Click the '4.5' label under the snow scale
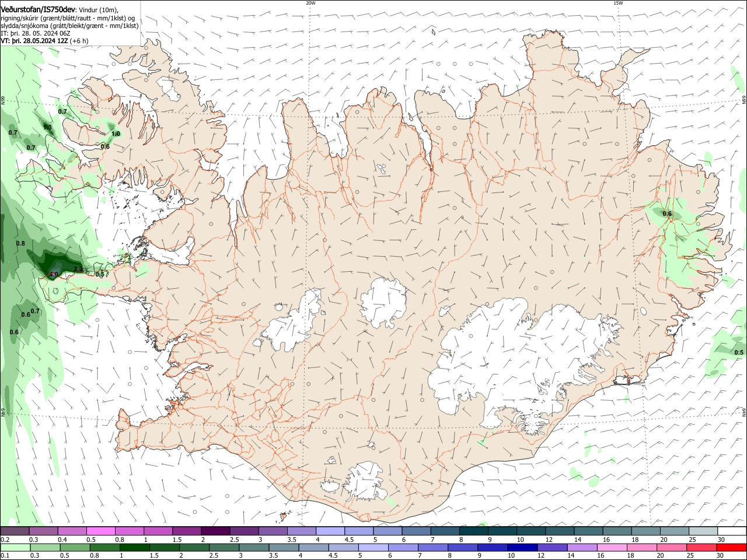The image size is (747, 560). tap(349, 540)
